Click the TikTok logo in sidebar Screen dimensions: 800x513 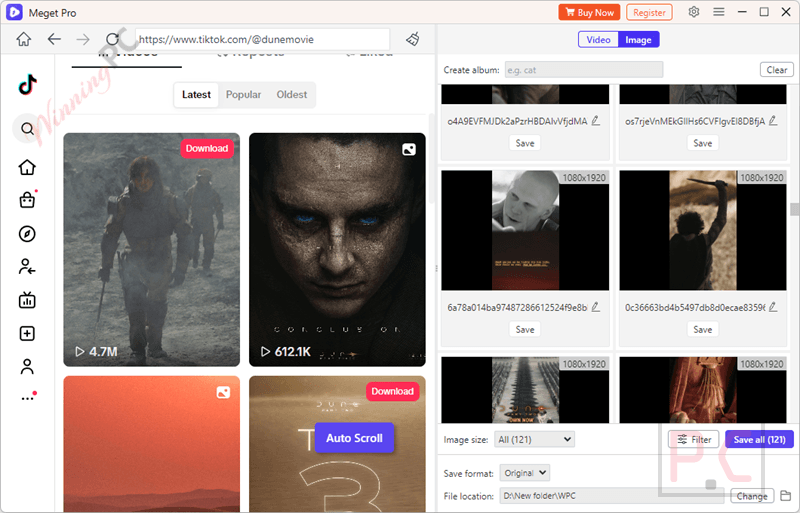pos(28,85)
